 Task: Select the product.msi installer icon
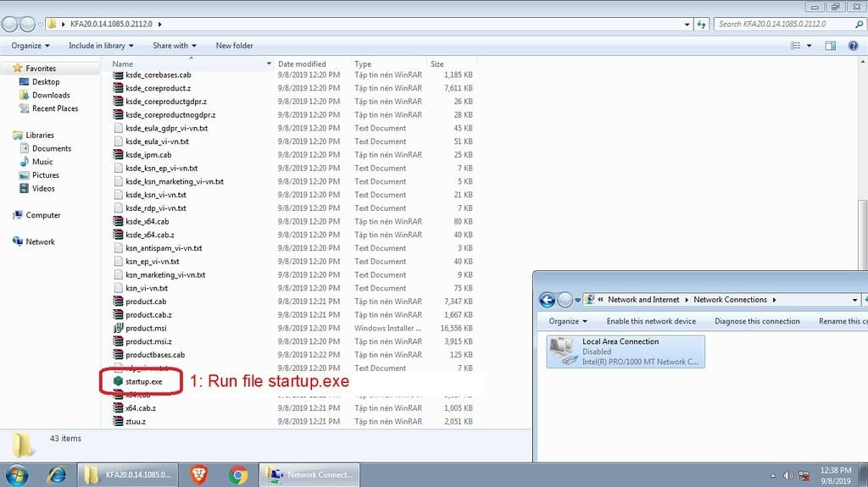(119, 329)
